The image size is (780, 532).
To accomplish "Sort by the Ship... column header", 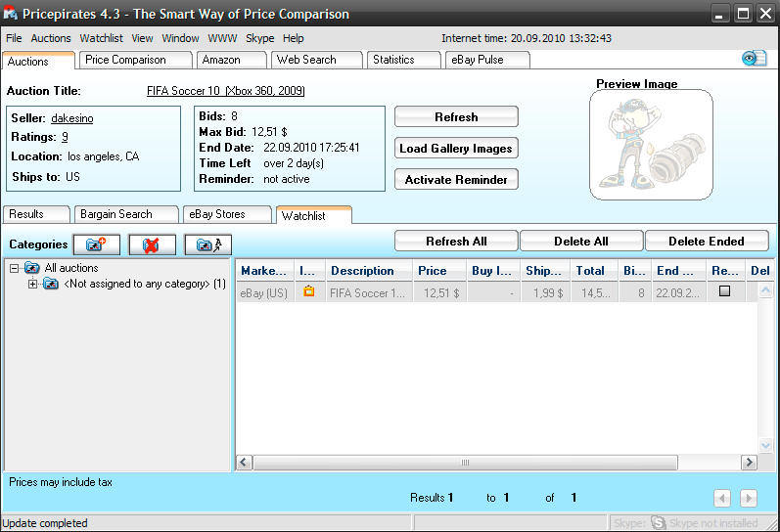I will 545,271.
